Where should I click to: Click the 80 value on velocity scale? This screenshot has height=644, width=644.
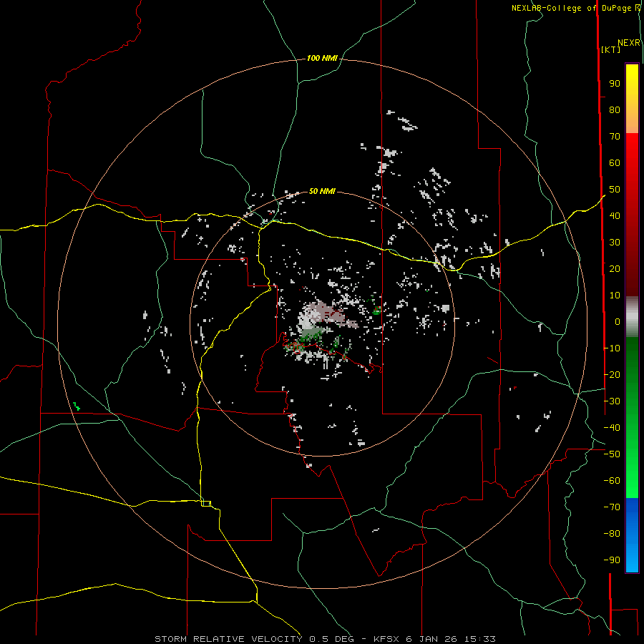tap(615, 110)
